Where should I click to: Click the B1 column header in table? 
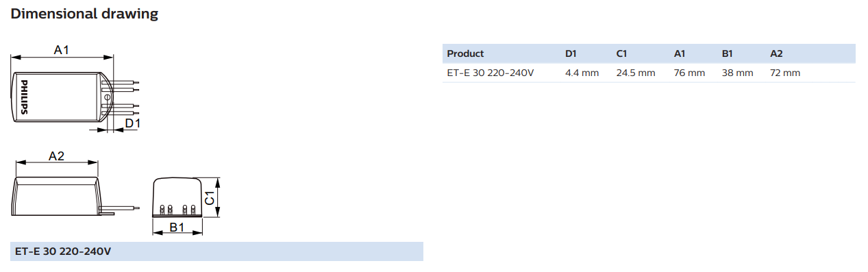(728, 53)
